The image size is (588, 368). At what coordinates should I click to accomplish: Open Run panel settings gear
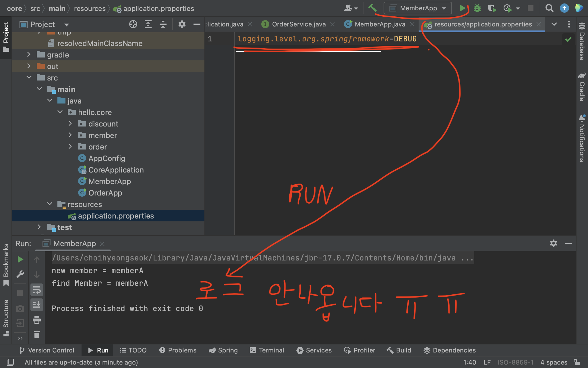point(554,244)
